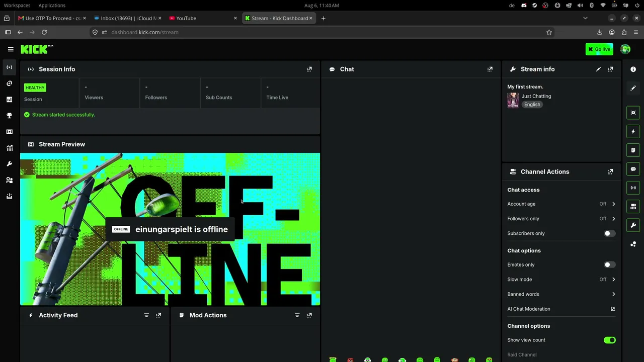Go back to the previous page
Viewport: 644px width, 362px height.
pos(20,32)
